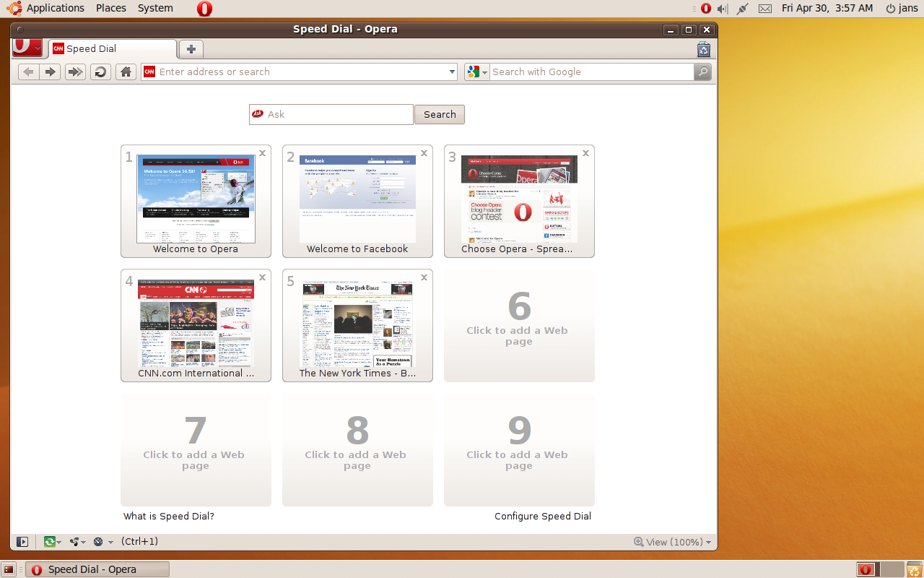Expand the Opera Turbo dropdown arrow
Screen dimensions: 924x578
[x=110, y=542]
